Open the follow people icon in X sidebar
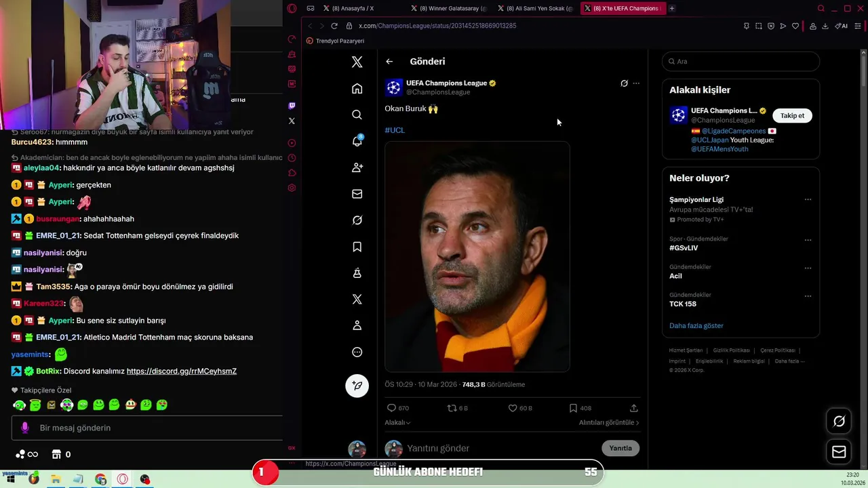 (357, 167)
